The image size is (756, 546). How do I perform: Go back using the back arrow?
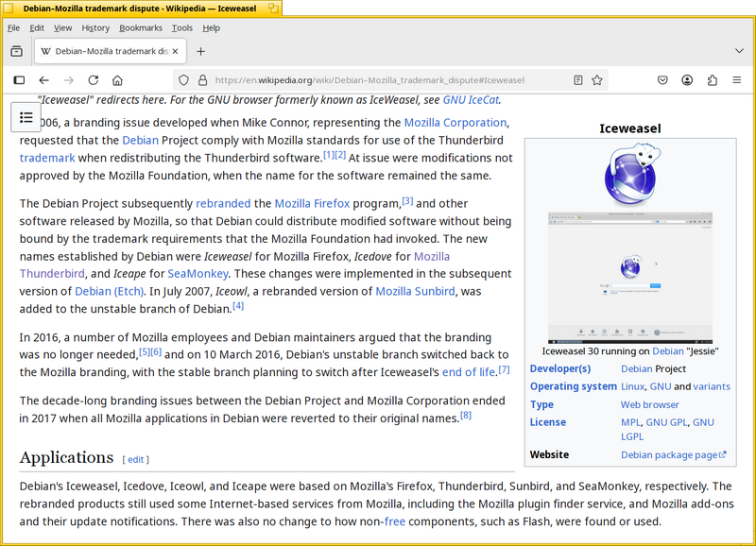(43, 80)
